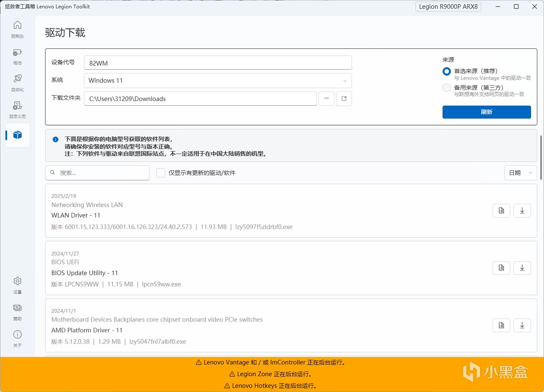This screenshot has width=544, height=392.
Task: Click the WLAN Driver version number string
Action: point(128,227)
